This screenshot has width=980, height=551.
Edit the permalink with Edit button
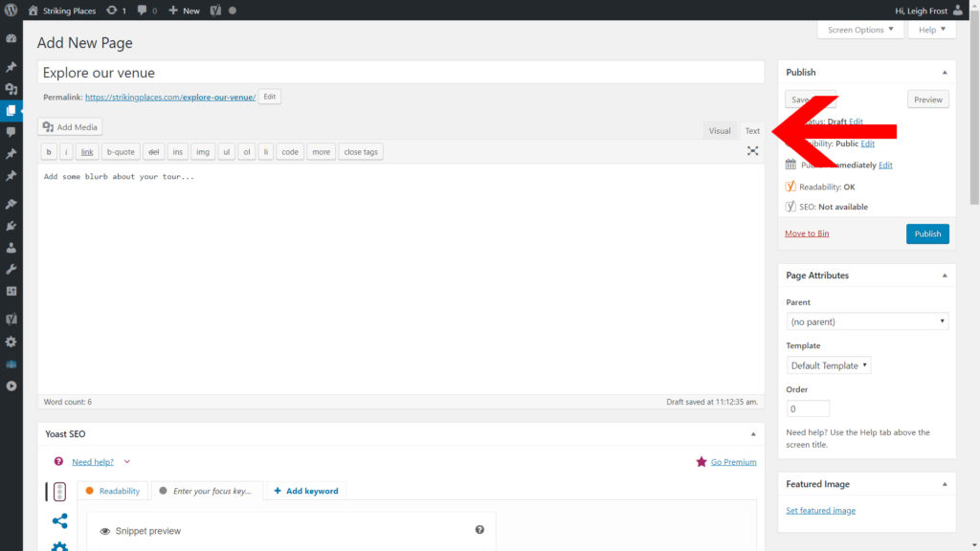269,97
